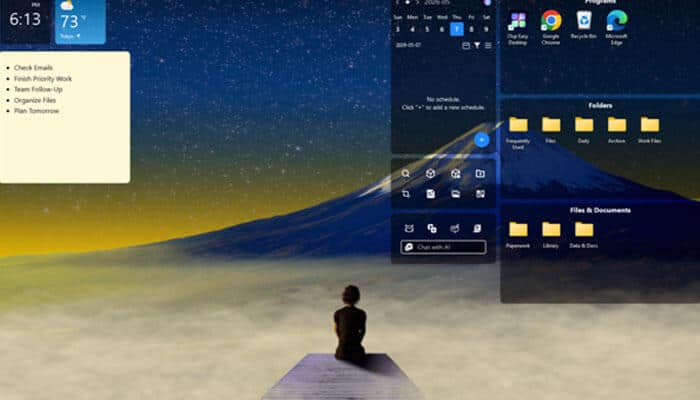Click the AI document summary icon
700x400 pixels.
click(477, 228)
